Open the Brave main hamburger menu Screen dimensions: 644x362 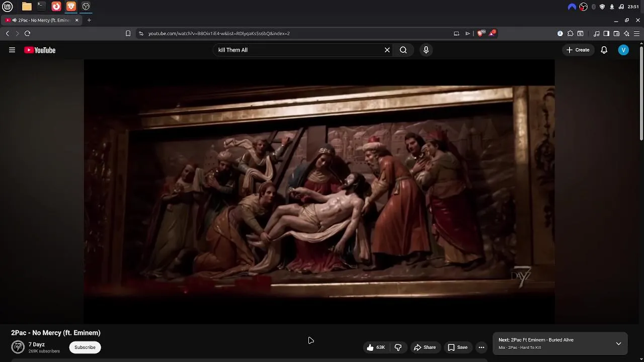(636, 33)
